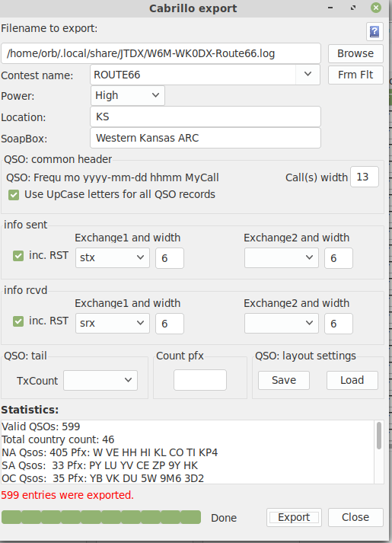Click the Frm Flt button
This screenshot has height=543, width=392.
pyautogui.click(x=355, y=75)
